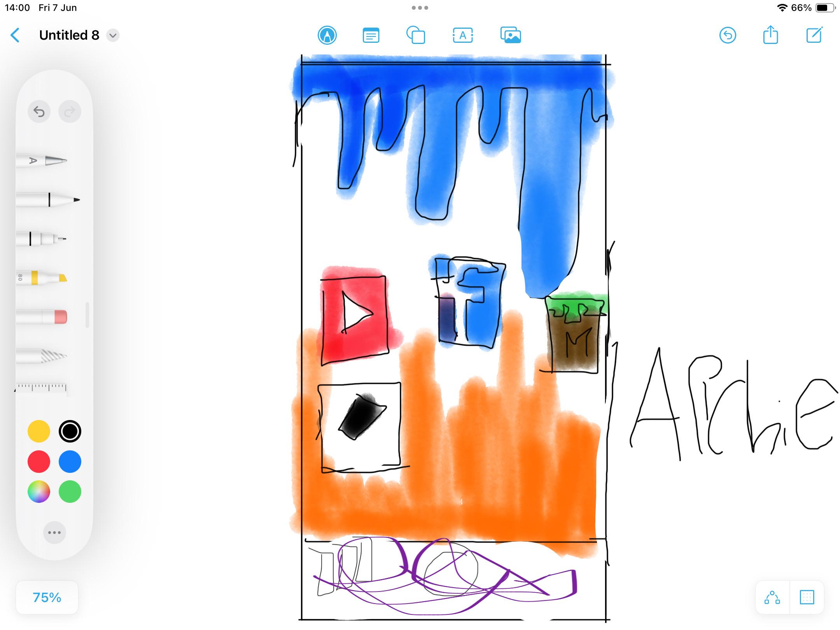Share the board
840x630 pixels.
point(770,35)
